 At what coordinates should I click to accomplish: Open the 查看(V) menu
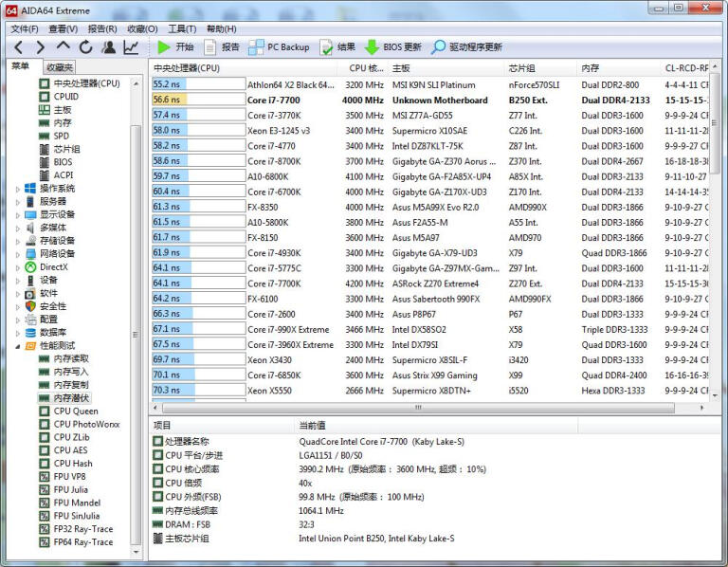click(64, 28)
